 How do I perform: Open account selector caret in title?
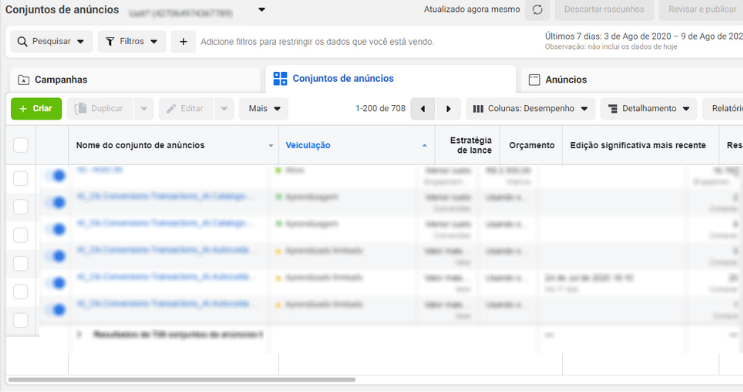(262, 9)
